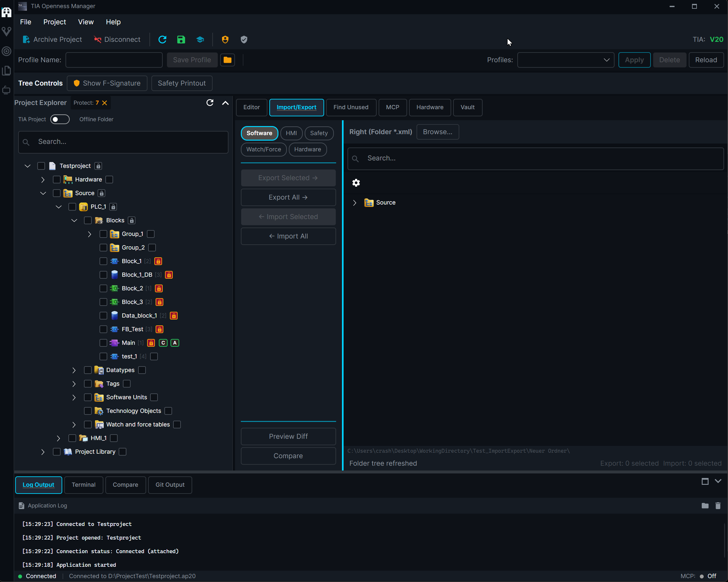
Task: Switch to the Find Unused tab
Action: (351, 107)
